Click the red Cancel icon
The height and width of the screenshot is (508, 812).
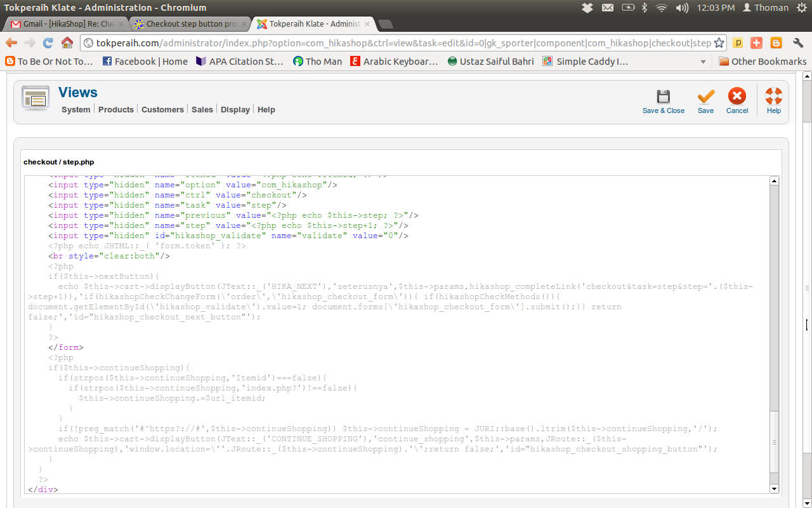click(737, 97)
